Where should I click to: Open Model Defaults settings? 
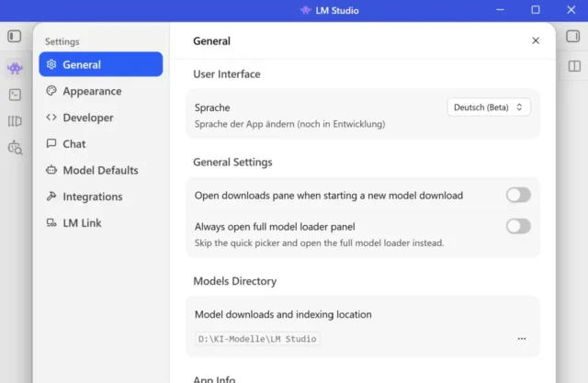click(x=100, y=170)
